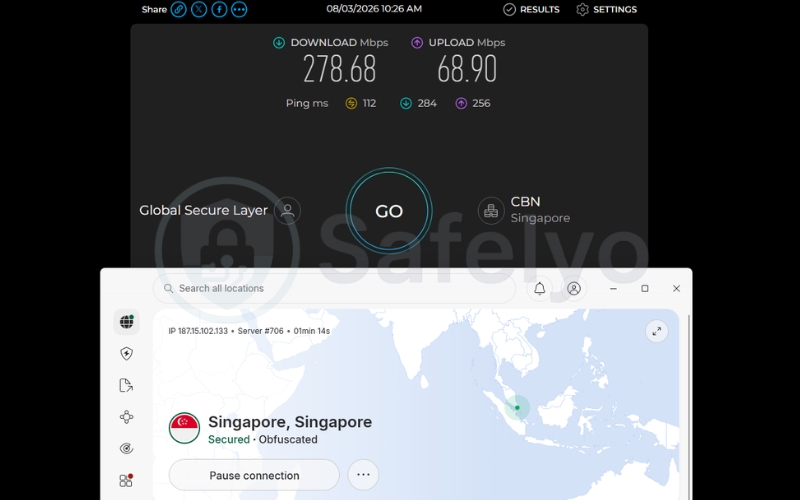
Task: Open VPN account profile icon
Action: coord(573,288)
